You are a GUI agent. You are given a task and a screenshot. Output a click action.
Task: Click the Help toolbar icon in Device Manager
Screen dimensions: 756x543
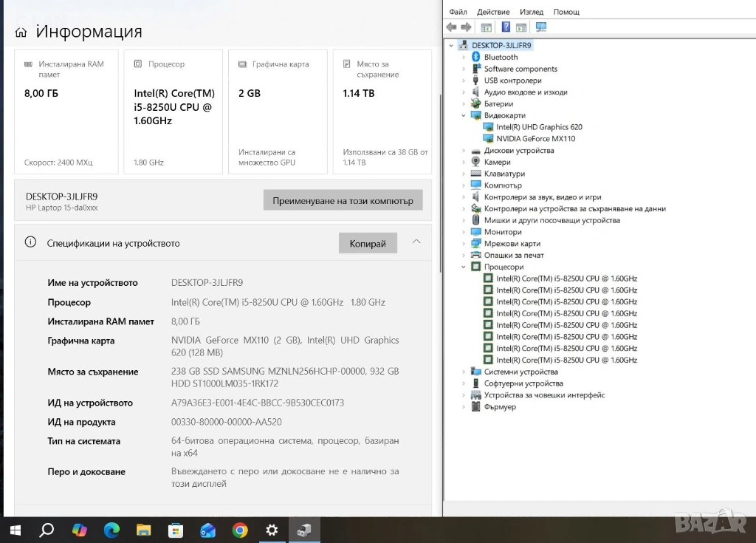point(506,27)
